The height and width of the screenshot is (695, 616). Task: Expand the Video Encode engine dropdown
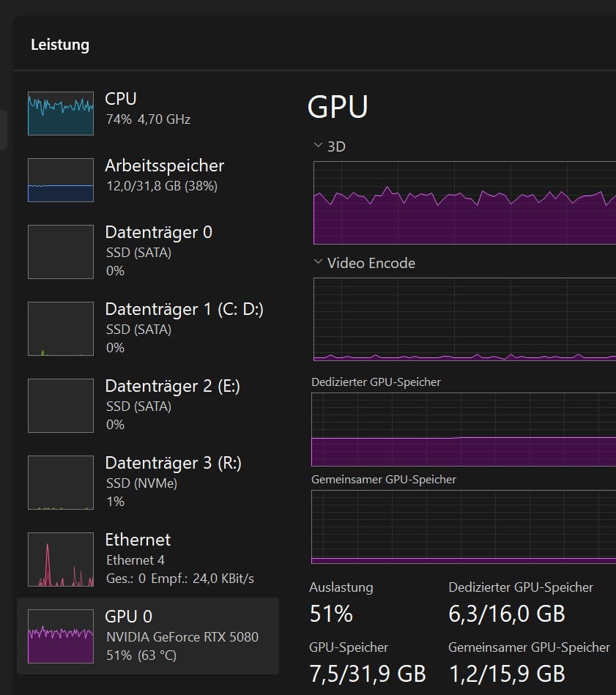pyautogui.click(x=318, y=262)
